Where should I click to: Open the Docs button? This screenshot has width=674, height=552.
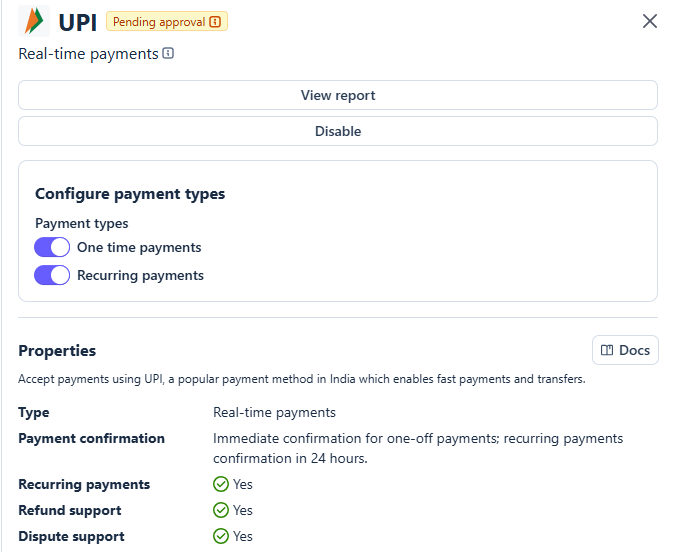click(625, 350)
